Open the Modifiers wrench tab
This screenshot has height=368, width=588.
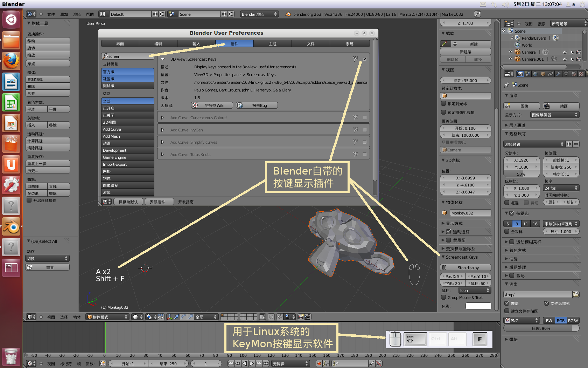pyautogui.click(x=558, y=74)
